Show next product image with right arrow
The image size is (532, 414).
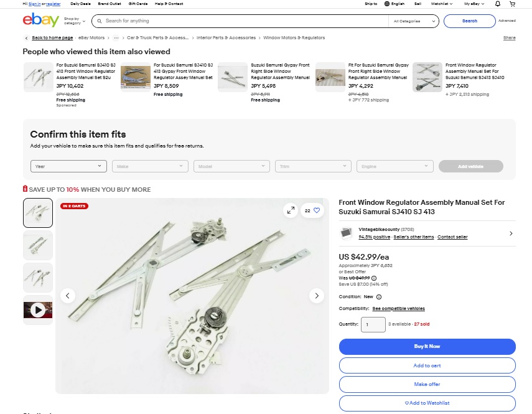[316, 296]
